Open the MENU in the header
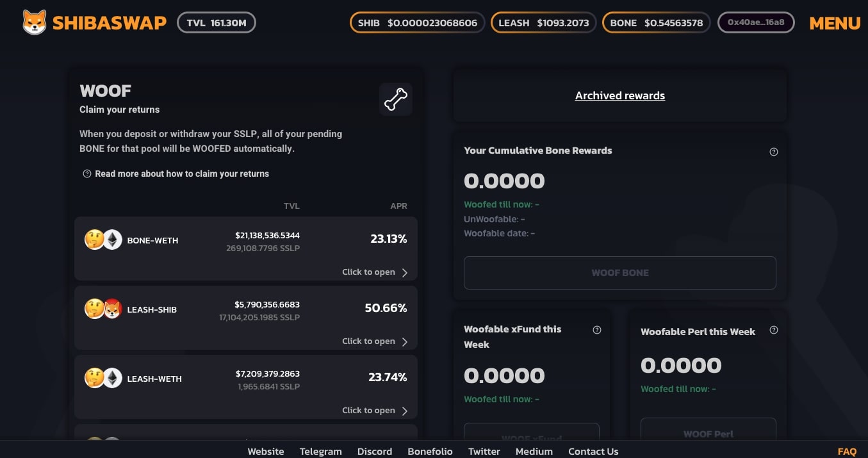 835,23
